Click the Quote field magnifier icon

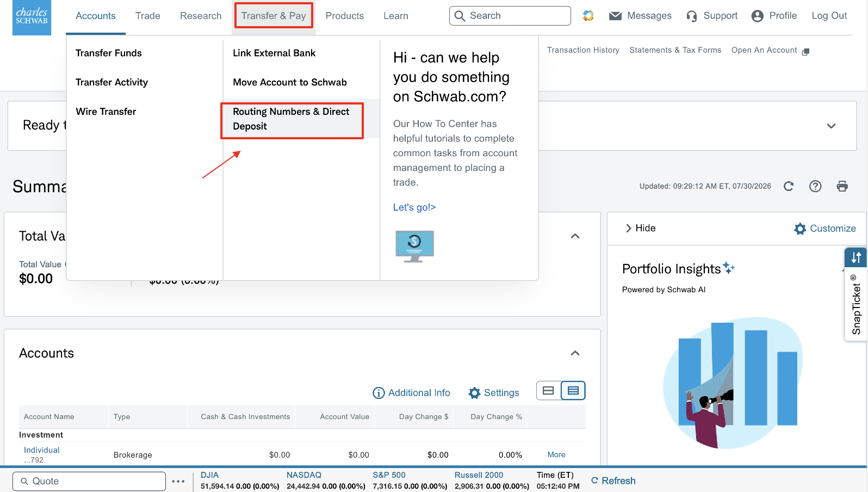(x=24, y=481)
